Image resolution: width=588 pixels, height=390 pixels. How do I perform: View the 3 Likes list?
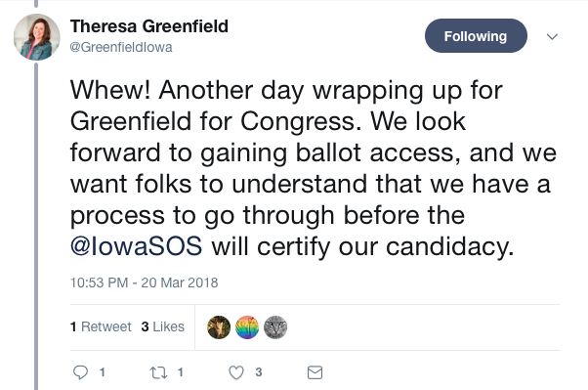click(163, 326)
